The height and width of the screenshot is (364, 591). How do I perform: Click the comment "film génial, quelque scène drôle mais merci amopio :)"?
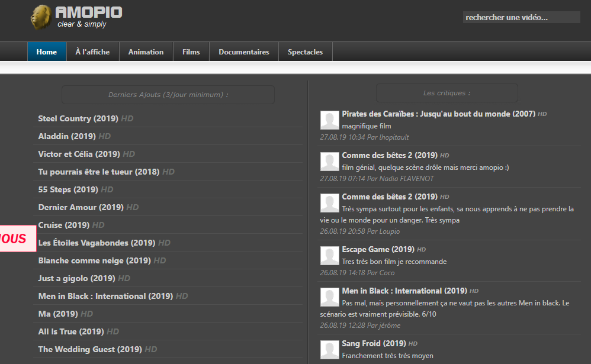[426, 167]
